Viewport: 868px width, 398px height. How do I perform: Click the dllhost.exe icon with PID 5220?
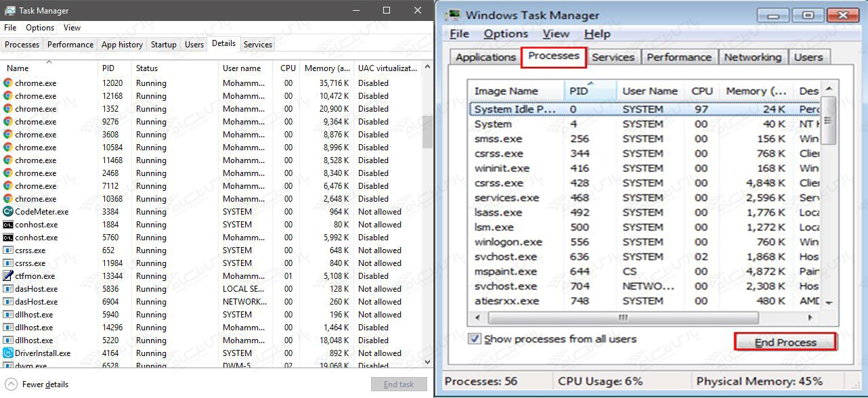[8, 340]
